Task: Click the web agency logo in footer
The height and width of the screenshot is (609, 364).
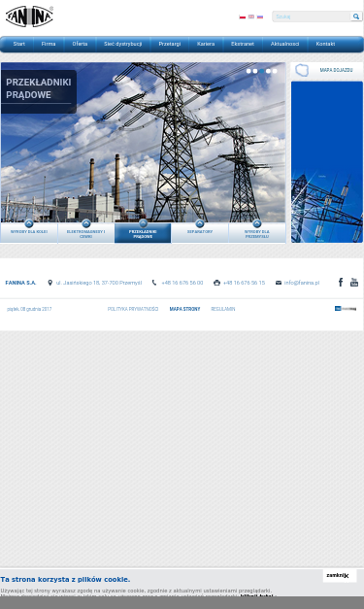Action: click(346, 309)
